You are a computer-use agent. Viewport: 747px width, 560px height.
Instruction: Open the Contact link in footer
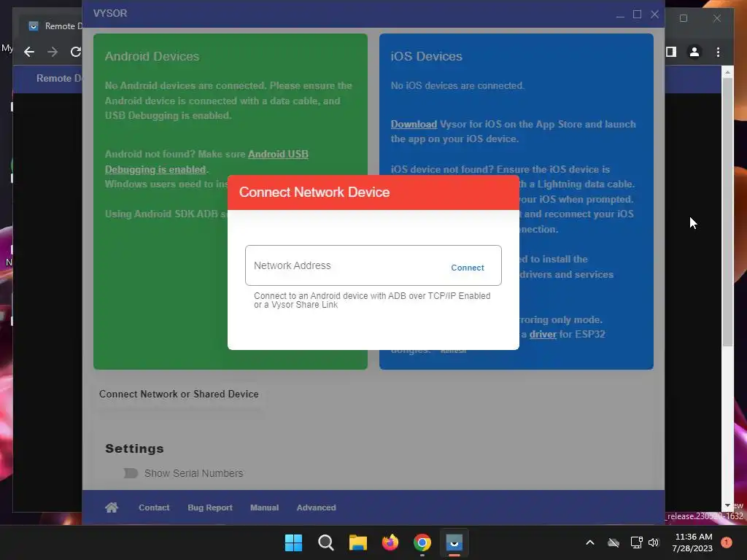pyautogui.click(x=154, y=507)
